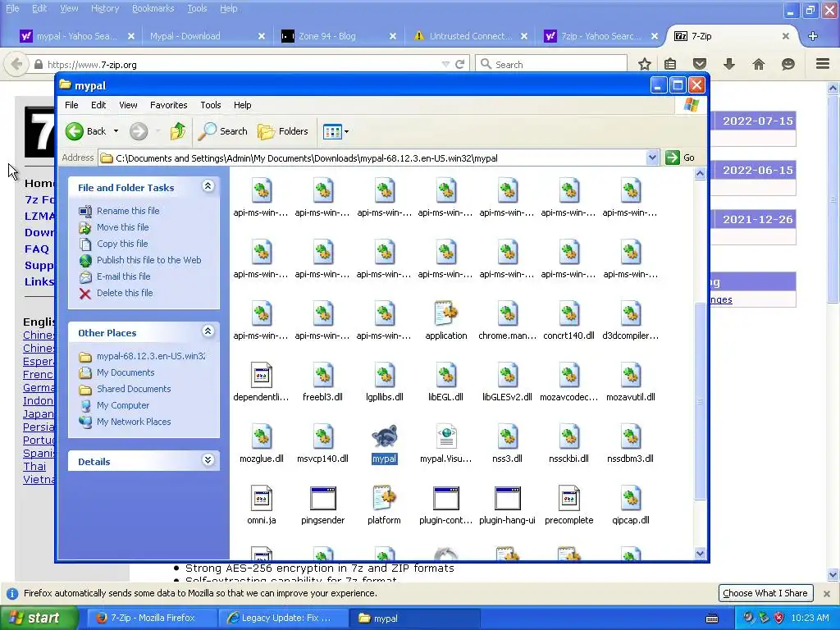Click Rename this file task link
The width and height of the screenshot is (840, 630).
click(128, 211)
